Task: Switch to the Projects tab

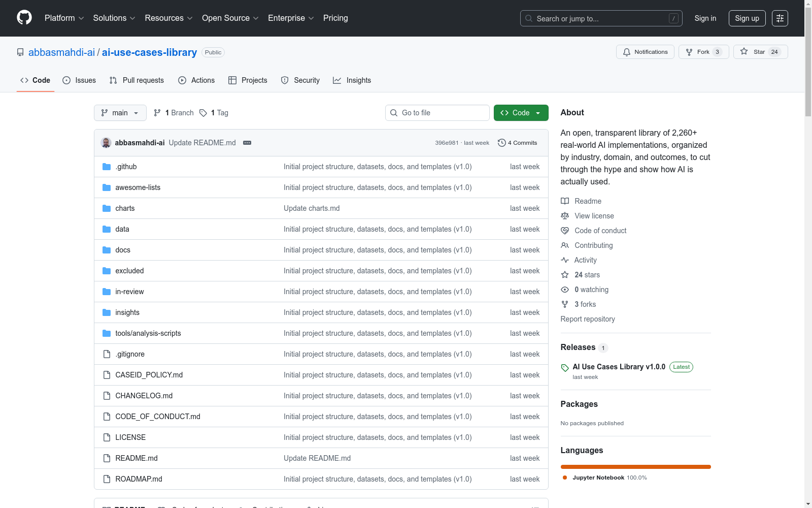Action: (x=248, y=80)
